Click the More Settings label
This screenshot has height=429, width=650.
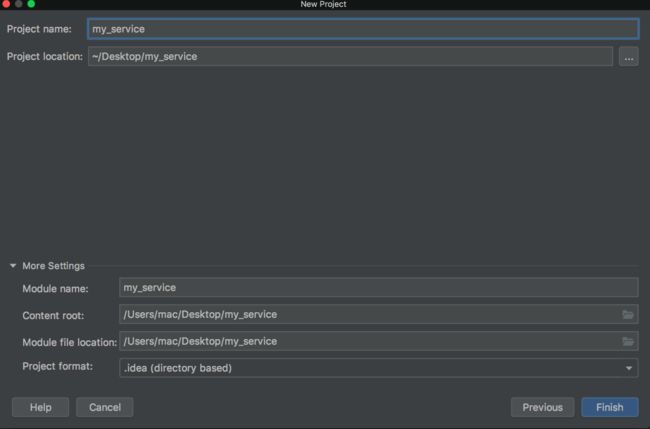tap(53, 266)
